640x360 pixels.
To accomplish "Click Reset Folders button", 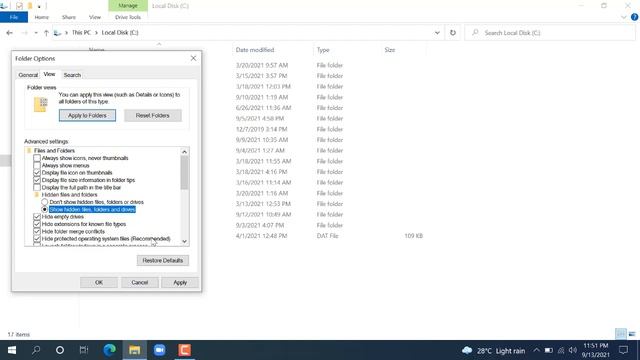I will pos(153,116).
